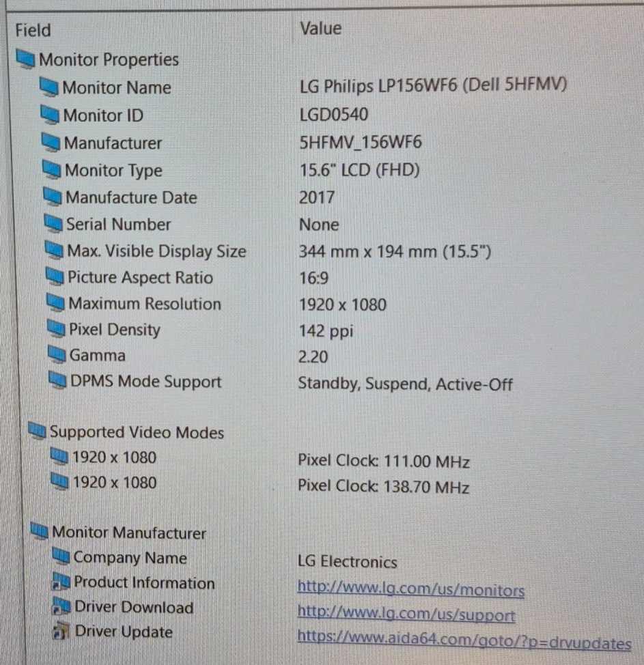The height and width of the screenshot is (665, 644).
Task: Select the 5HFMV_156WF6 value
Action: tap(361, 143)
